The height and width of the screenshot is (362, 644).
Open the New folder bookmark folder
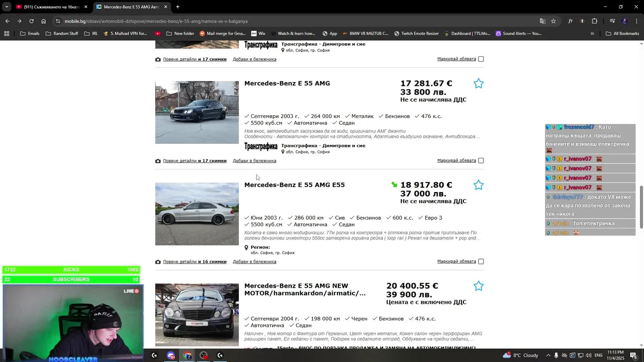click(180, 34)
